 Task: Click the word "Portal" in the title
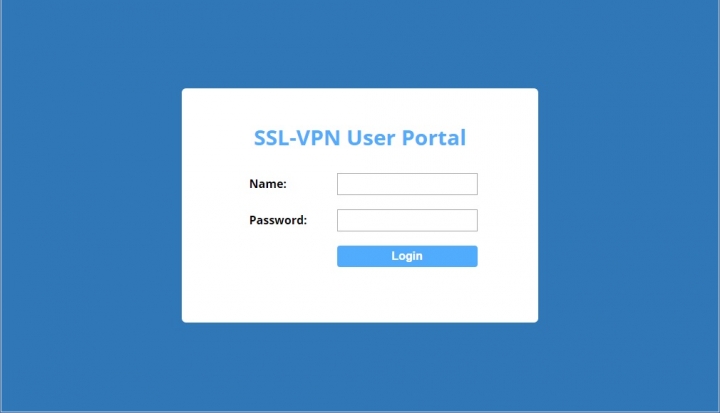tap(433, 137)
